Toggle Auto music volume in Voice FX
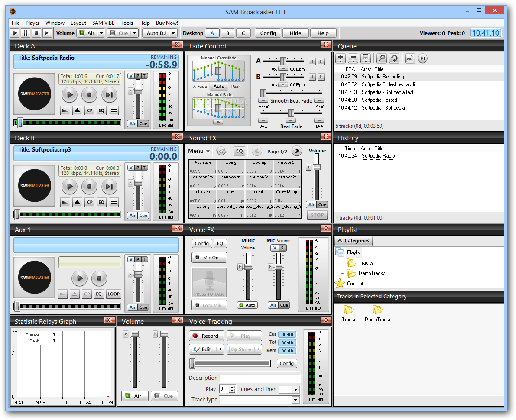 (x=247, y=305)
